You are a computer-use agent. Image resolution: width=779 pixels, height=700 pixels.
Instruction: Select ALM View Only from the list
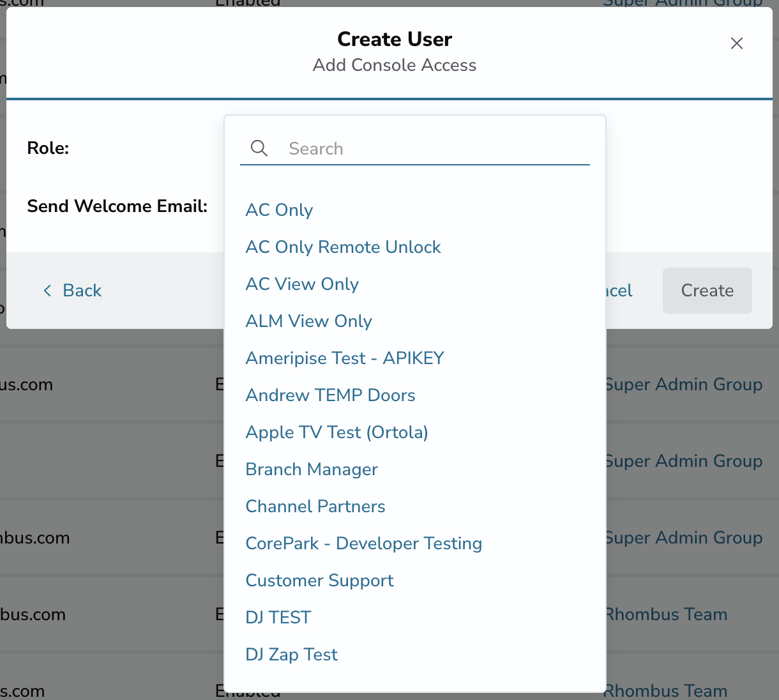click(x=308, y=321)
